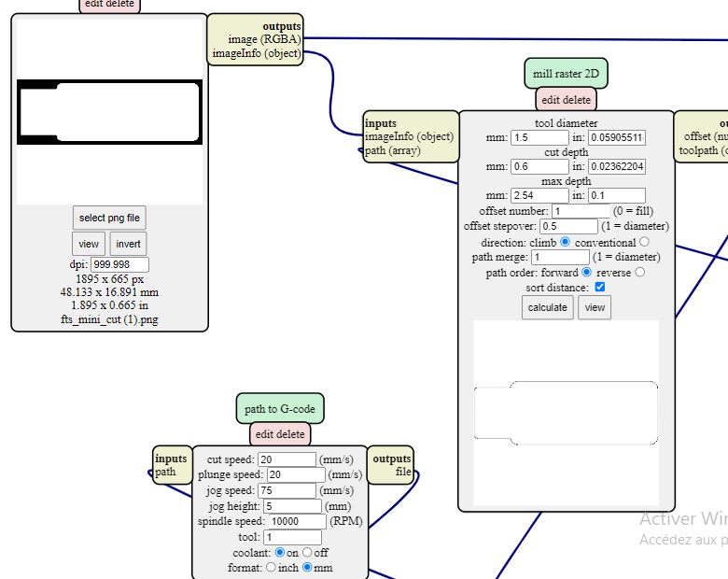Click the fts_mini_cut (1).png filename

coord(109,319)
